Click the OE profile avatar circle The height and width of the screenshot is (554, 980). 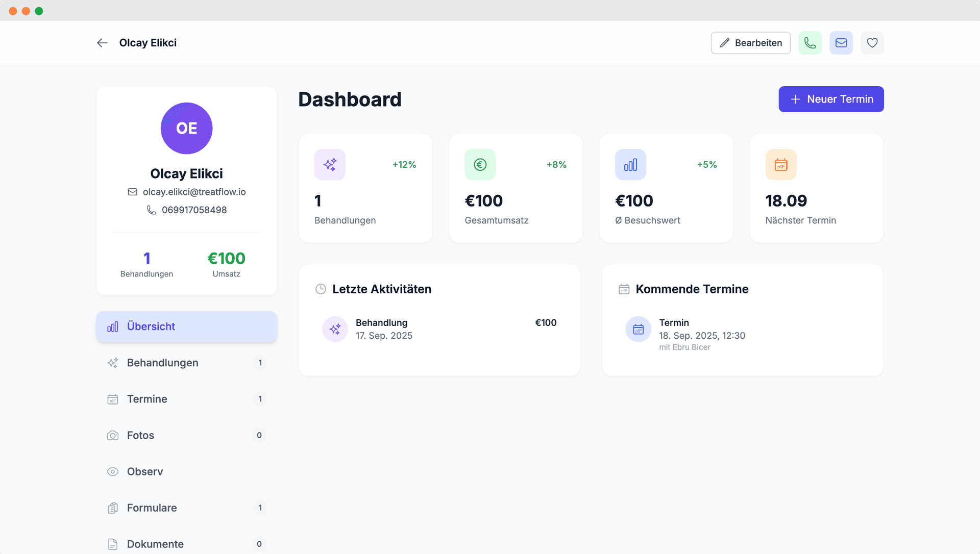click(x=186, y=128)
